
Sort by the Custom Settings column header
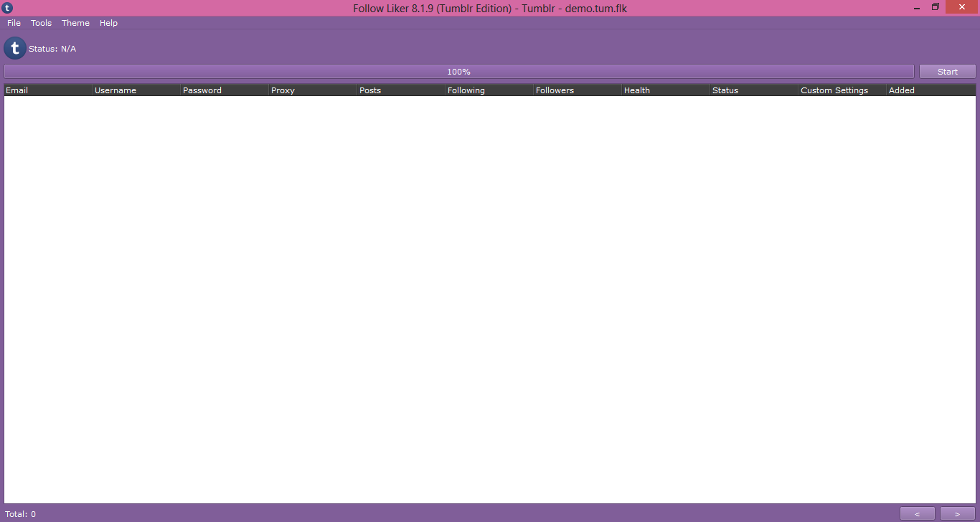click(842, 90)
